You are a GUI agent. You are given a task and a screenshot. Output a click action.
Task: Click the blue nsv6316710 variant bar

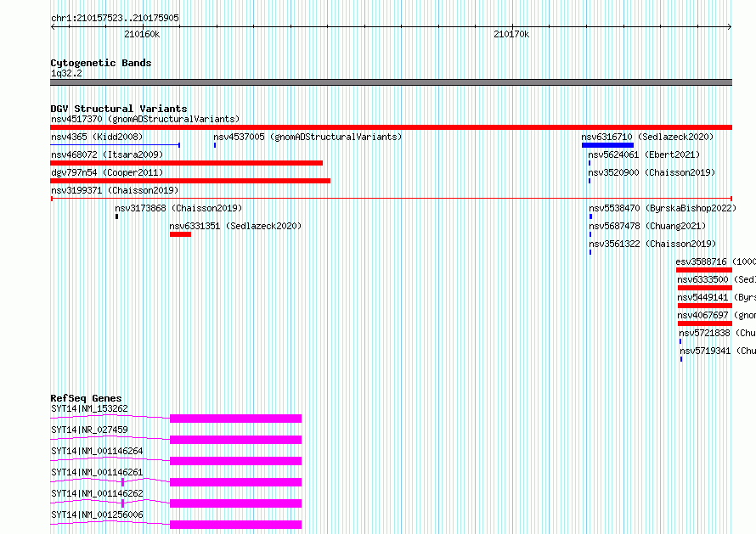(x=607, y=145)
